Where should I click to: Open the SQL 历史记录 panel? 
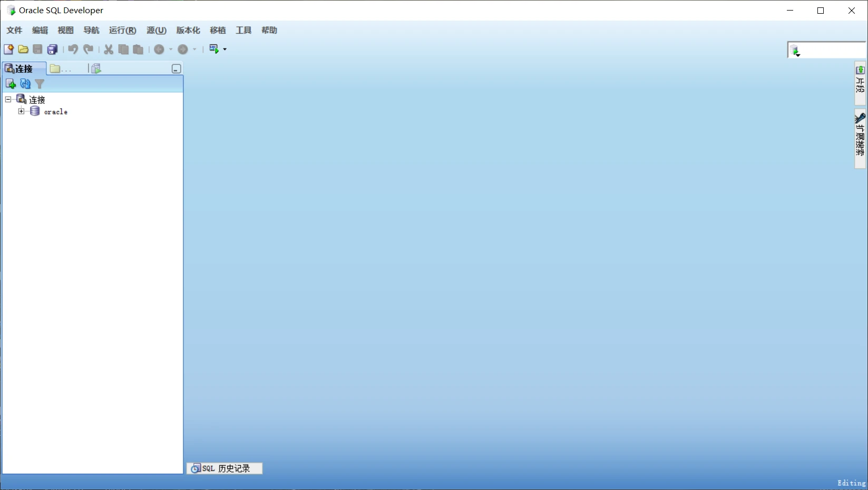[x=225, y=468]
